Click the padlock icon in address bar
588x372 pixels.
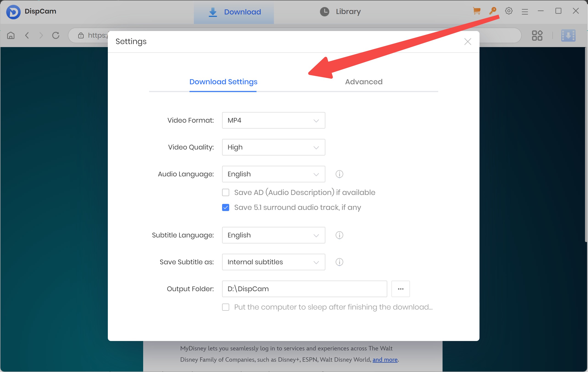81,35
